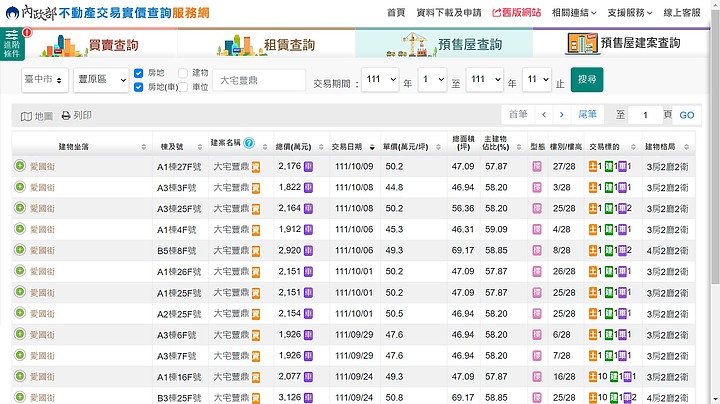
Task: Toggle the 房地 checkbox
Action: (x=139, y=73)
